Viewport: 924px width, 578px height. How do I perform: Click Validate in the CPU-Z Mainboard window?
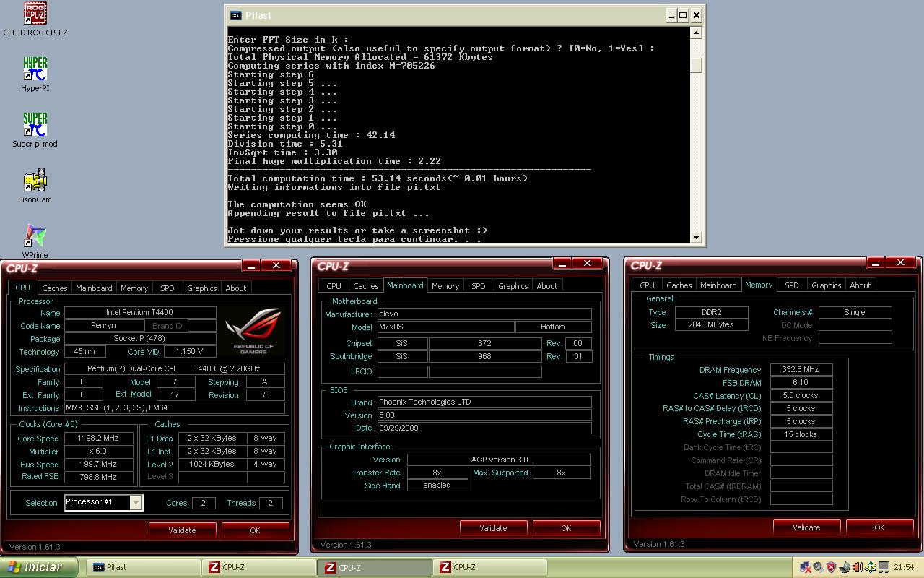[493, 528]
